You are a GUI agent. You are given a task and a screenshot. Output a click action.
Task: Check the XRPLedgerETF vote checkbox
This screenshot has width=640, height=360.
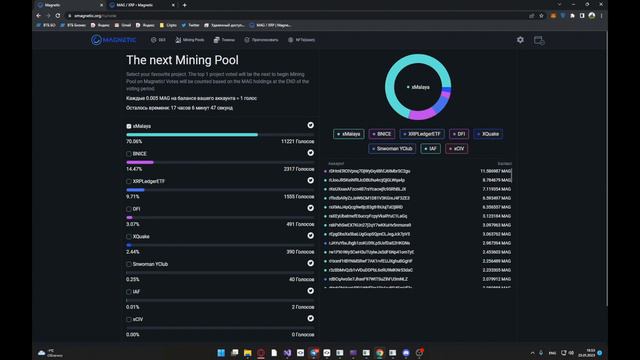point(129,181)
